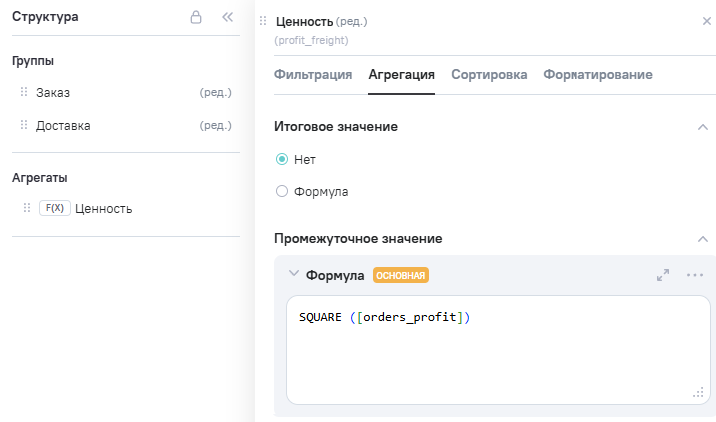
Task: Go to the Форматирование tab
Action: click(598, 75)
